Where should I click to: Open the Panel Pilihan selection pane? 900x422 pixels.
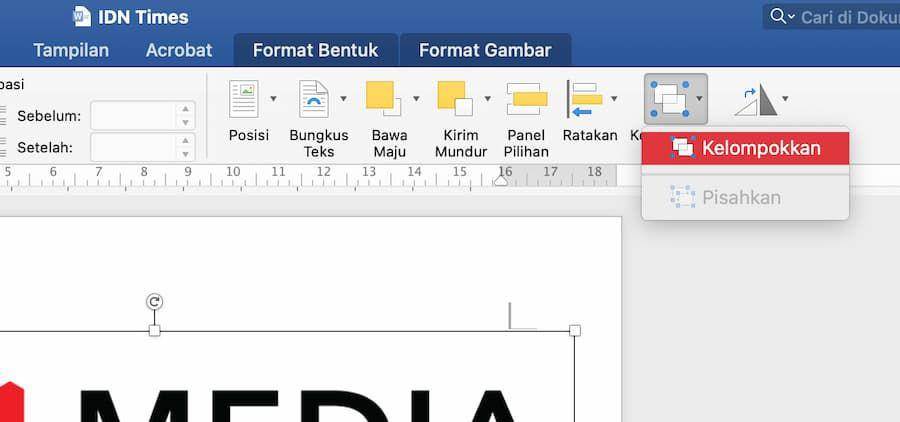coord(527,99)
